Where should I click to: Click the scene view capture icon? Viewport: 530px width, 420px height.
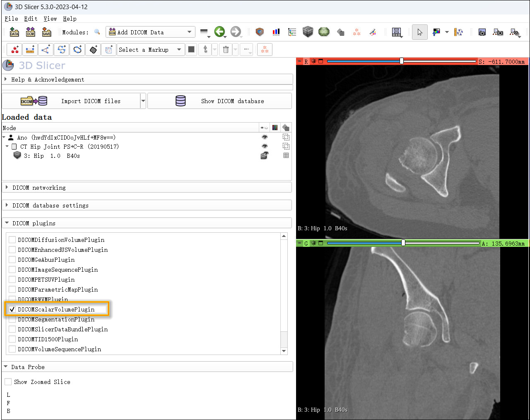click(x=498, y=32)
